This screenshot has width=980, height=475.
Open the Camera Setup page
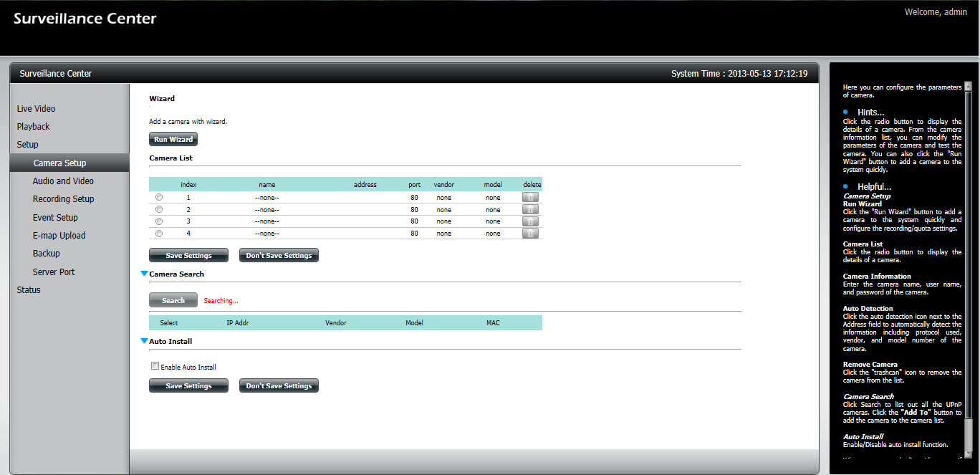click(x=69, y=163)
